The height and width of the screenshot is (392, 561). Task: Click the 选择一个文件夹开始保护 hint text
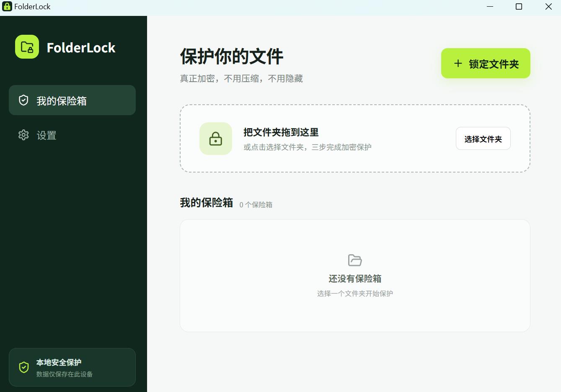355,294
